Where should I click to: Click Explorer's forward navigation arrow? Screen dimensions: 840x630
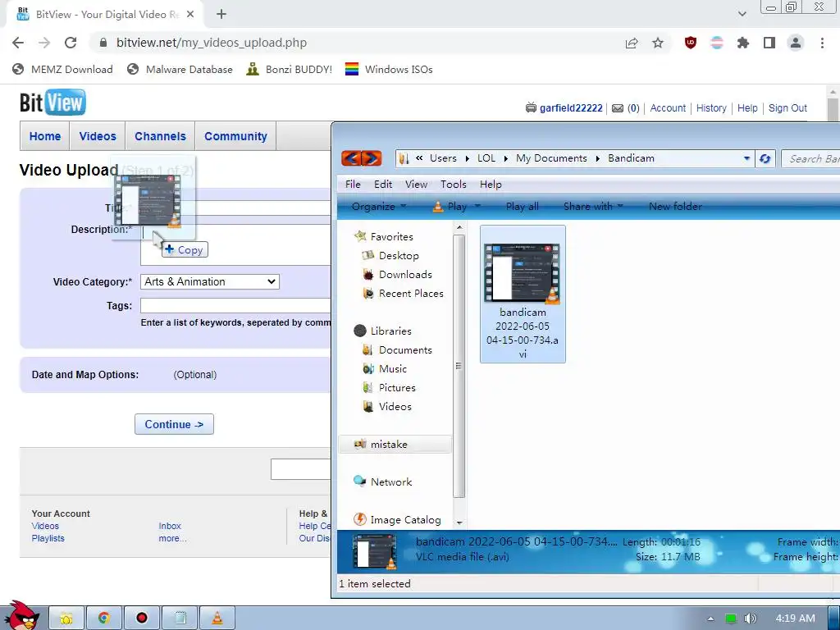(x=372, y=158)
